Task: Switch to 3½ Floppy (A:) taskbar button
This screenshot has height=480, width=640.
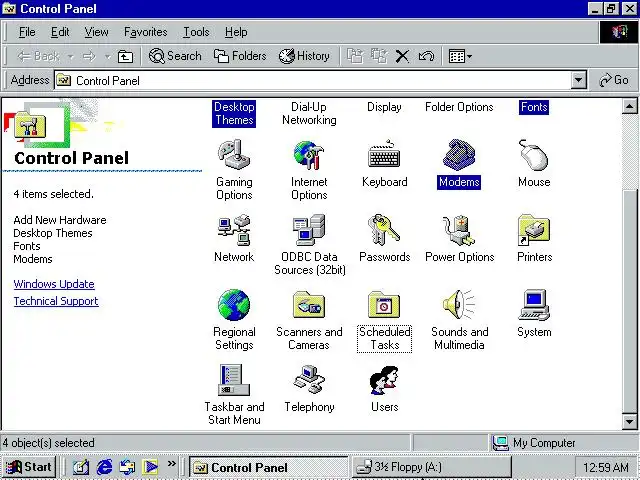Action: pyautogui.click(x=432, y=467)
